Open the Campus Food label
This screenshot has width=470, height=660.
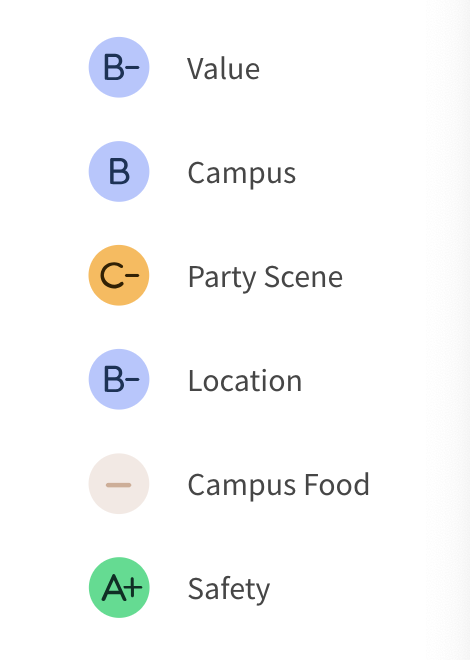coord(279,485)
